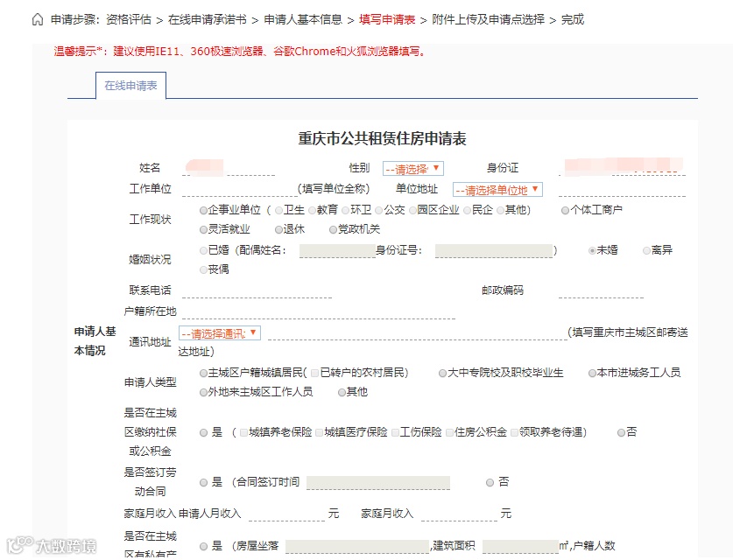Go to 申请人基本信息 step
This screenshot has height=560, width=733.
(x=303, y=19)
